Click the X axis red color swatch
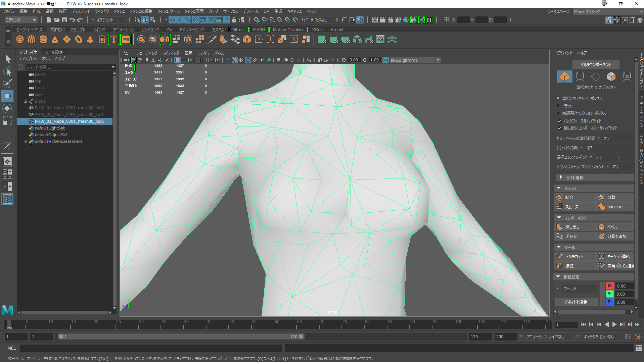 coord(610,286)
